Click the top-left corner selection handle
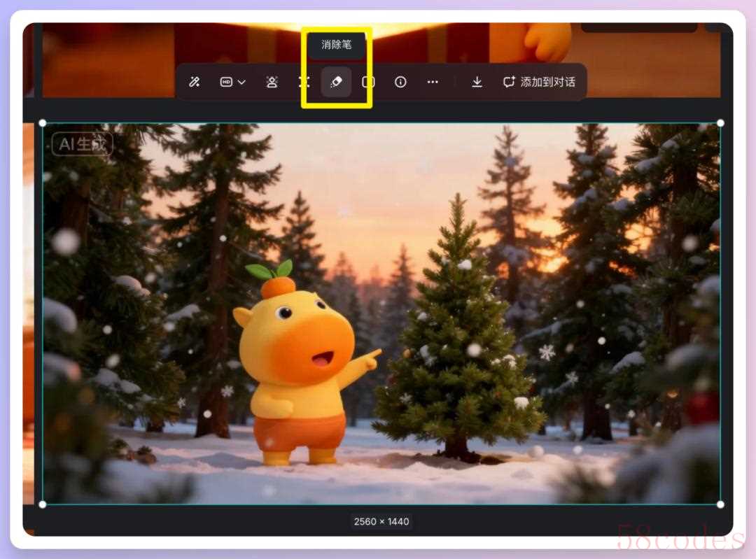 click(43, 123)
